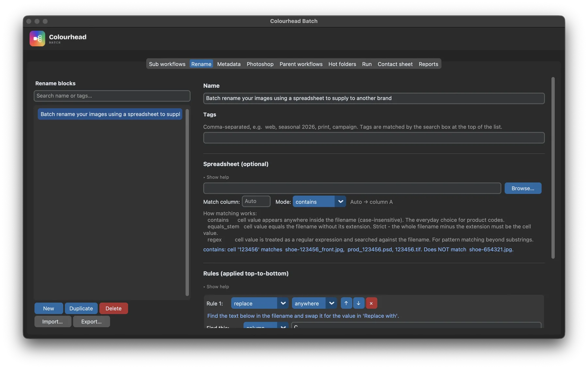The image size is (588, 369).
Task: Open the Parent workflows tab
Action: 301,64
